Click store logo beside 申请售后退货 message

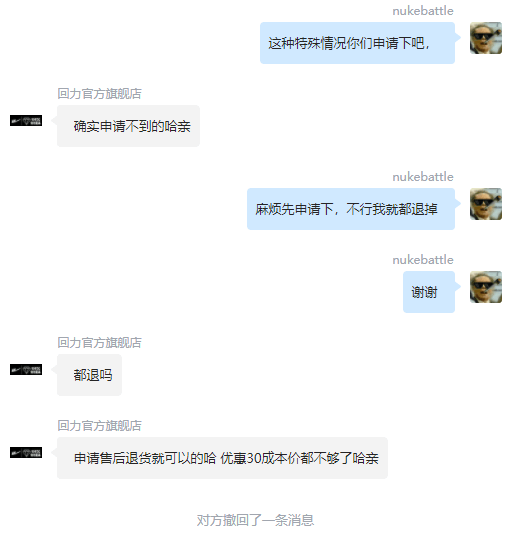(26, 453)
